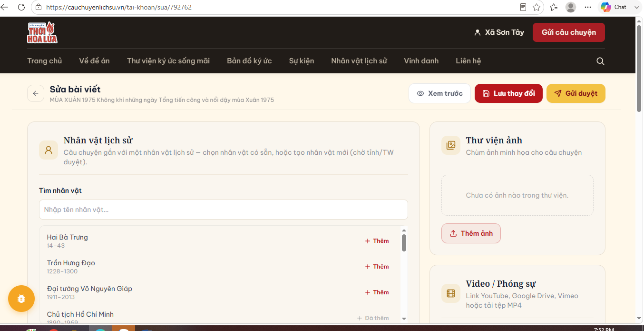Open the Về đề án menu item
The image size is (644, 331).
tap(95, 61)
